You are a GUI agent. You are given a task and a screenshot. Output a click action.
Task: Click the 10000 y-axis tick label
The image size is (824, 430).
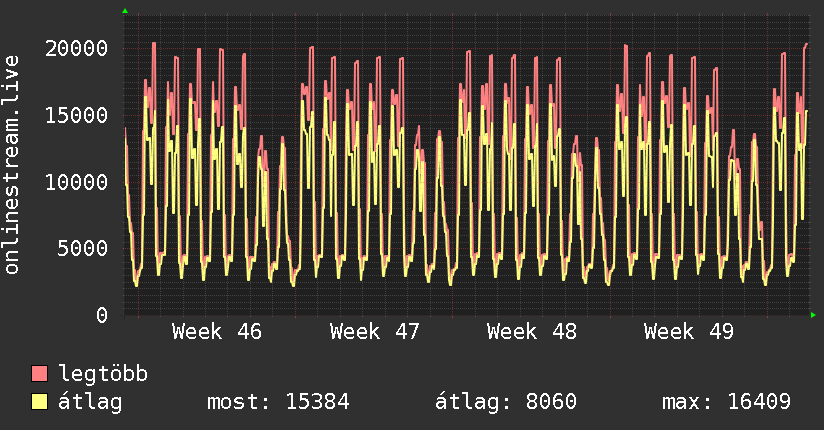[77, 182]
